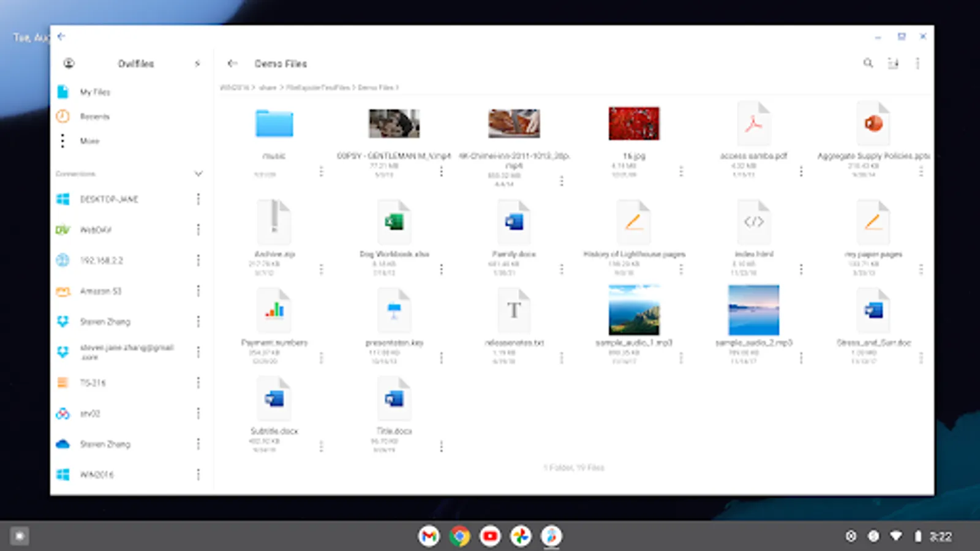Open the music folder

pyautogui.click(x=274, y=124)
